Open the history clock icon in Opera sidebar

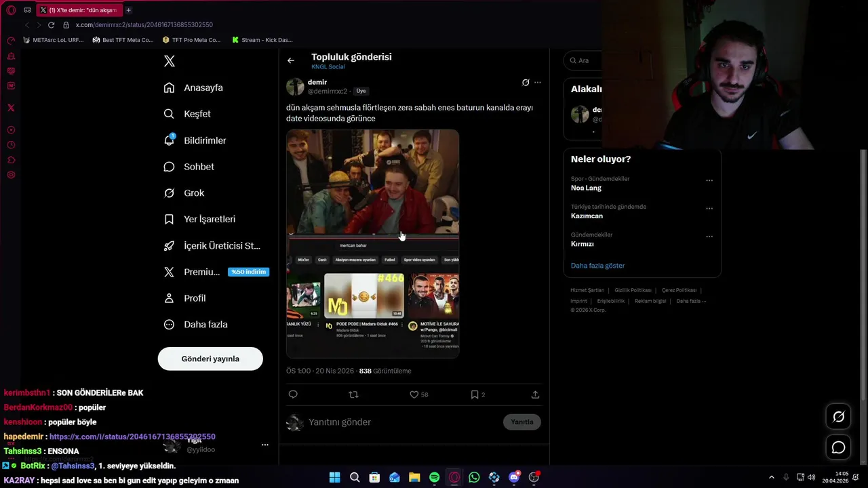[x=11, y=145]
